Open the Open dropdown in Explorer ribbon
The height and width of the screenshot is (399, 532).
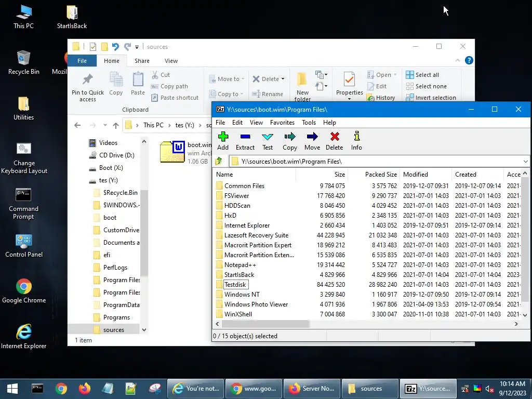click(382, 75)
